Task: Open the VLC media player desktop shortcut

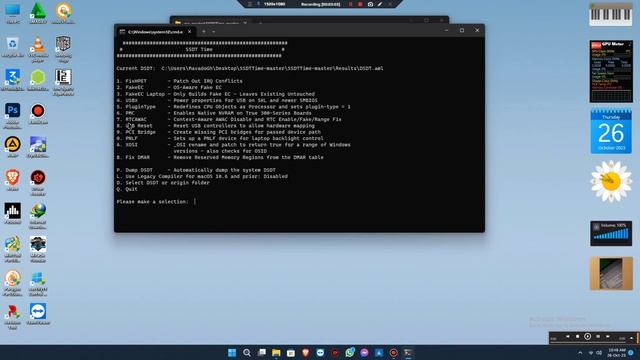Action: 38,48
